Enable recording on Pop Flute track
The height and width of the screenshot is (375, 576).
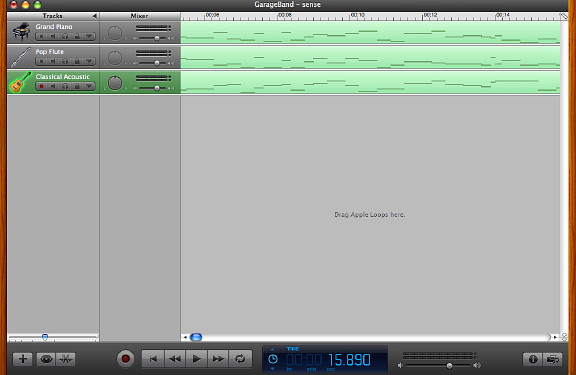pyautogui.click(x=42, y=61)
